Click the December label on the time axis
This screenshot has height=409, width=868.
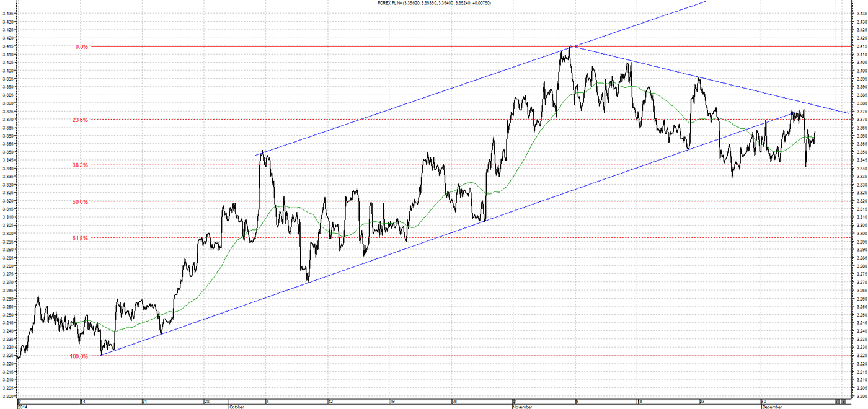pyautogui.click(x=771, y=407)
